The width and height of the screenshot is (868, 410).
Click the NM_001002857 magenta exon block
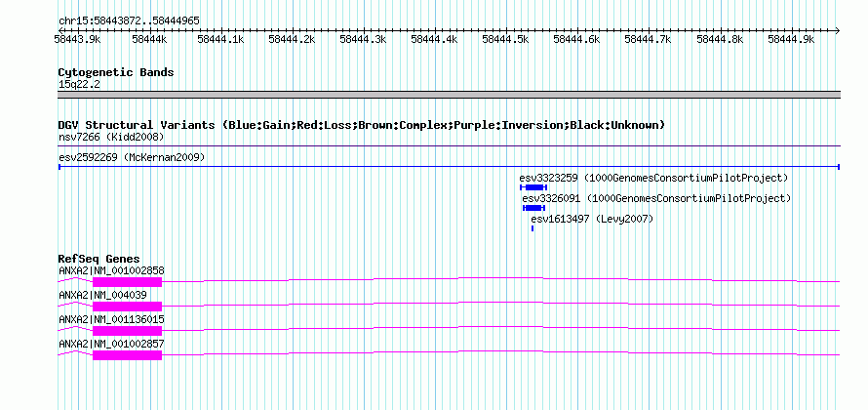click(x=128, y=355)
